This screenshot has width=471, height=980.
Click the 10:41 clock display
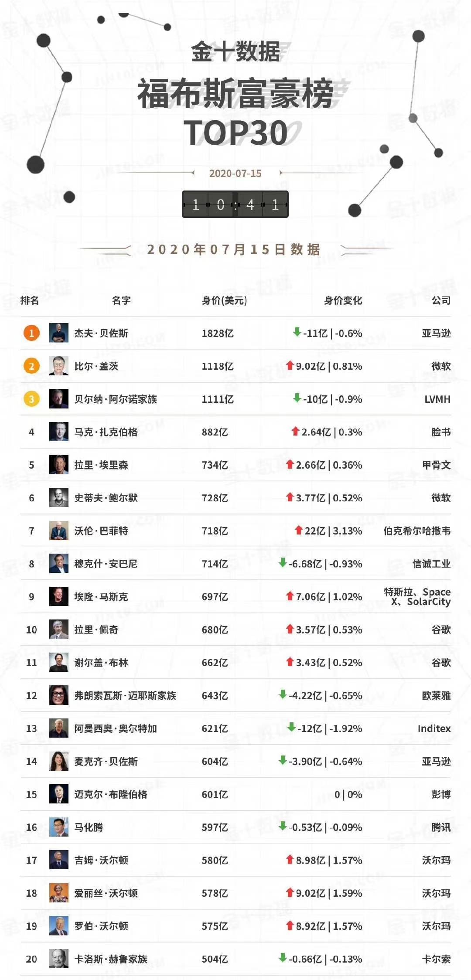pyautogui.click(x=235, y=204)
